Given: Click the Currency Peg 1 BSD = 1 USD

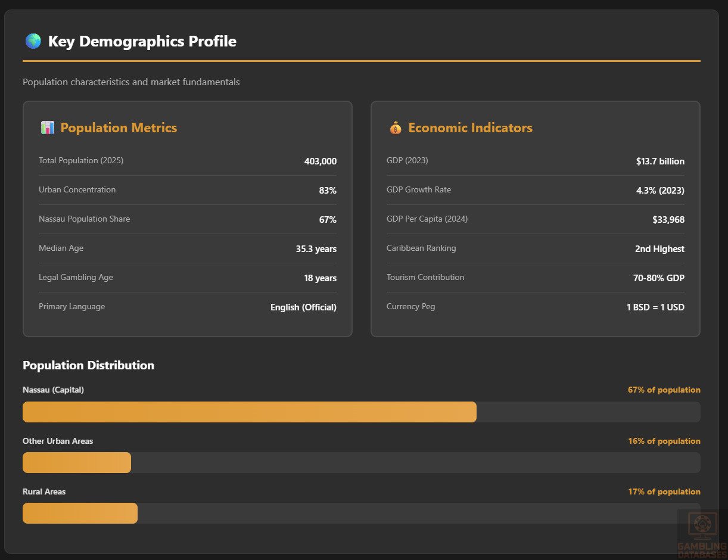Looking at the screenshot, I should click(x=655, y=307).
